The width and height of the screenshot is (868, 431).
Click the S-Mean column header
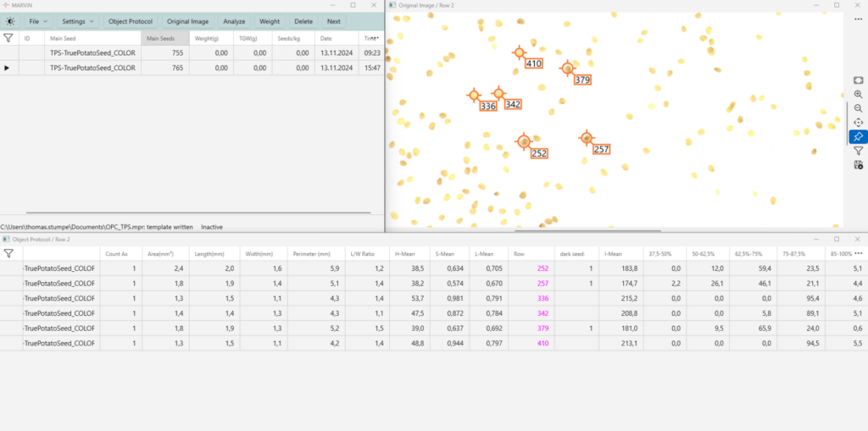coord(448,254)
